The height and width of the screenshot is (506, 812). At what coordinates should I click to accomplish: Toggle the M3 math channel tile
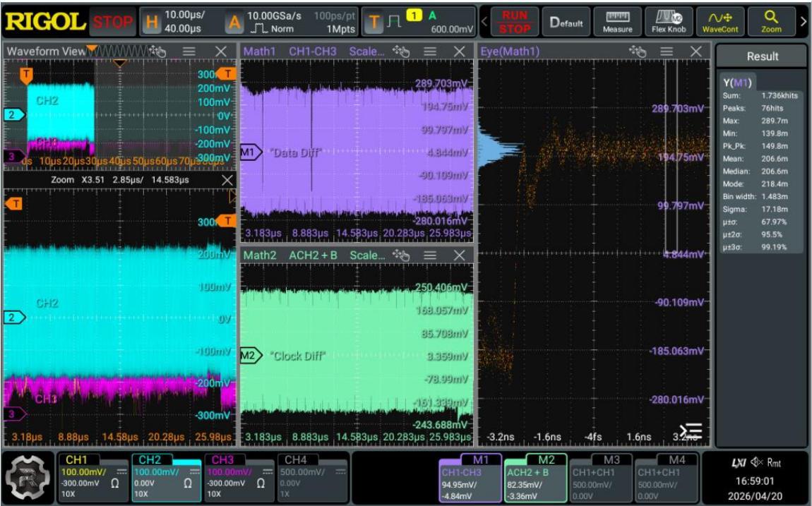(601, 477)
